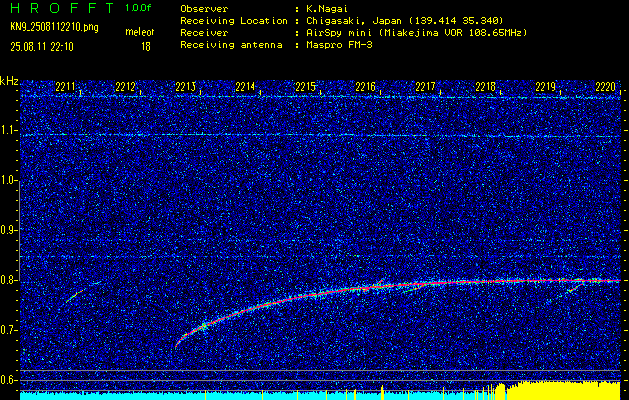
Task: Click the Receiver label
Action: click(204, 33)
